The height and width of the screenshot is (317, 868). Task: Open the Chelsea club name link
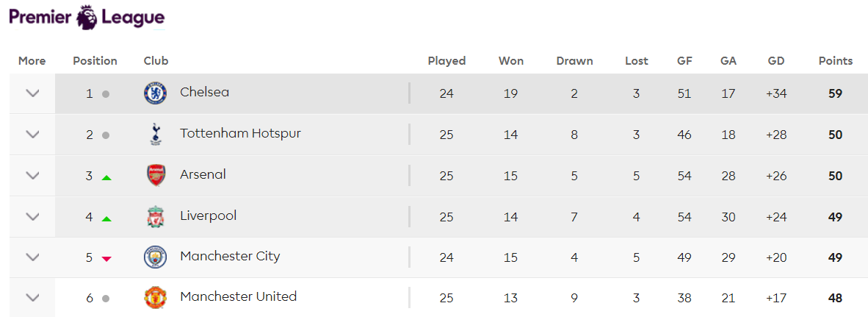204,93
